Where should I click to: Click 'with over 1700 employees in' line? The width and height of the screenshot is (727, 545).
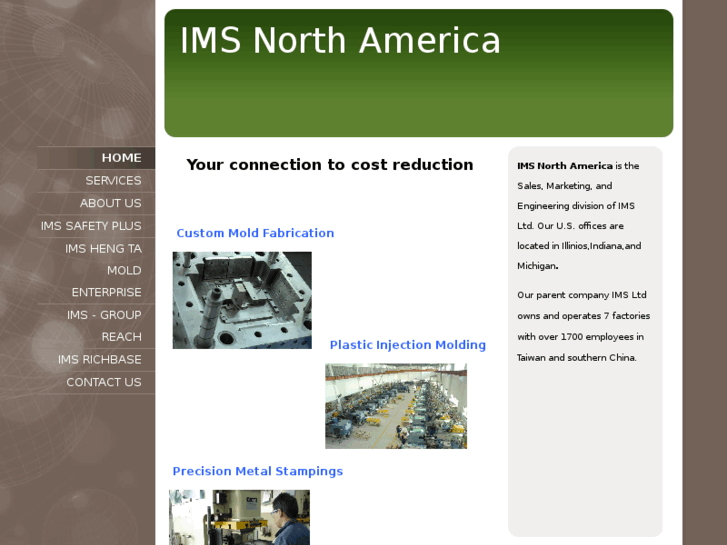coord(580,337)
